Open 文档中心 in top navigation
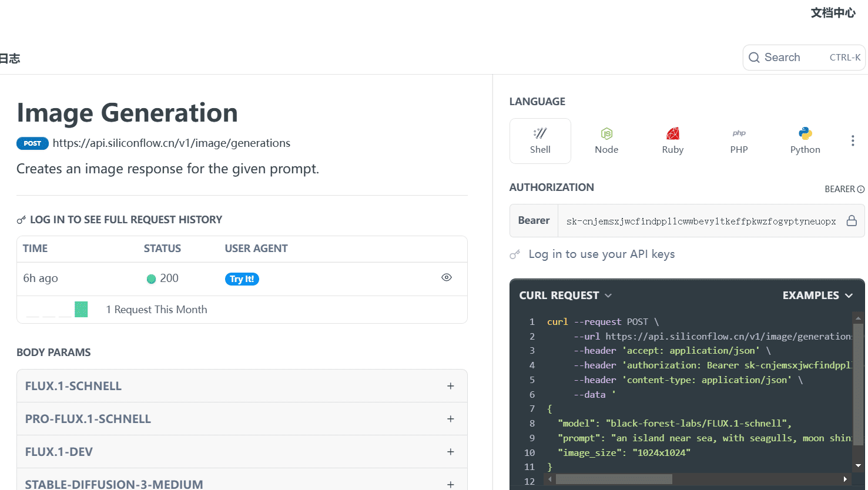This screenshot has width=868, height=490. 833,13
